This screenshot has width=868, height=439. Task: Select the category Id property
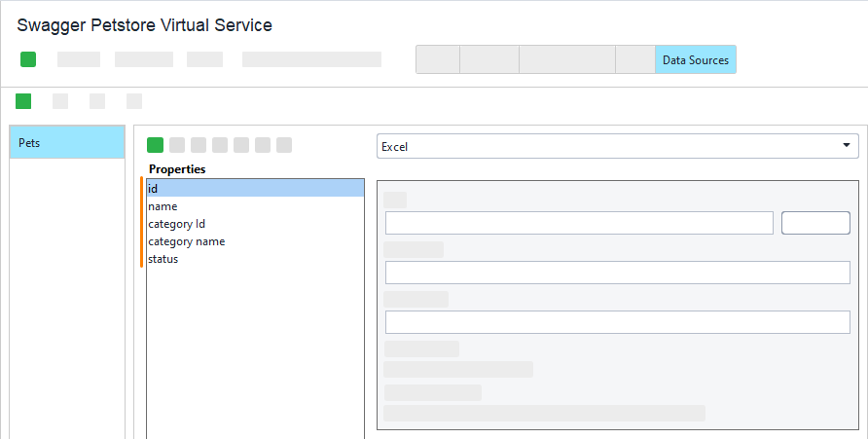[x=255, y=224]
